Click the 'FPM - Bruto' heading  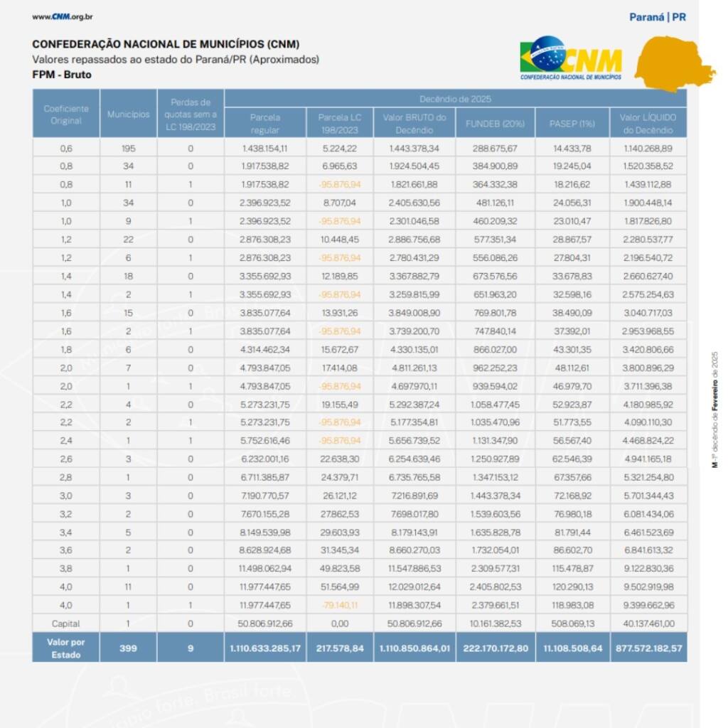click(62, 74)
